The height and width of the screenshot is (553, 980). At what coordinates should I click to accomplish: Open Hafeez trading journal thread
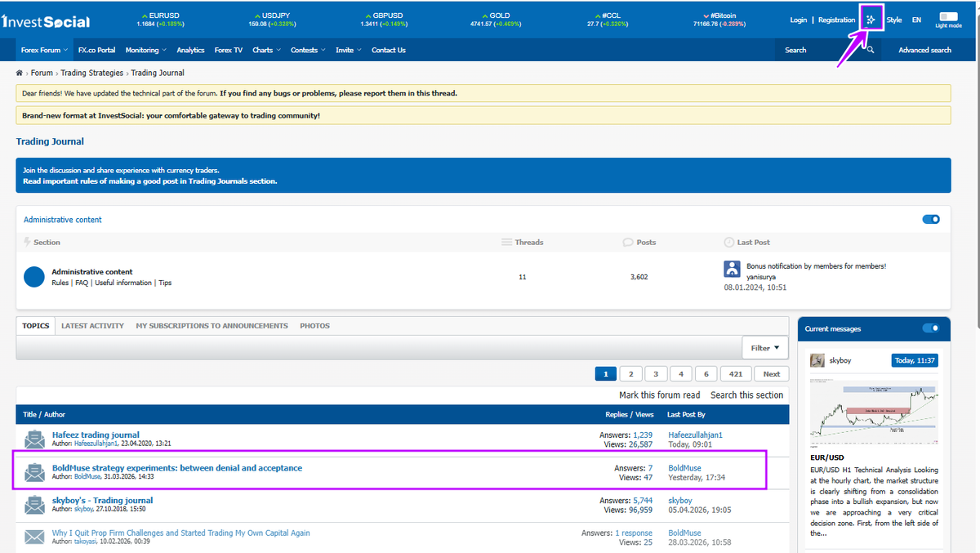point(96,435)
